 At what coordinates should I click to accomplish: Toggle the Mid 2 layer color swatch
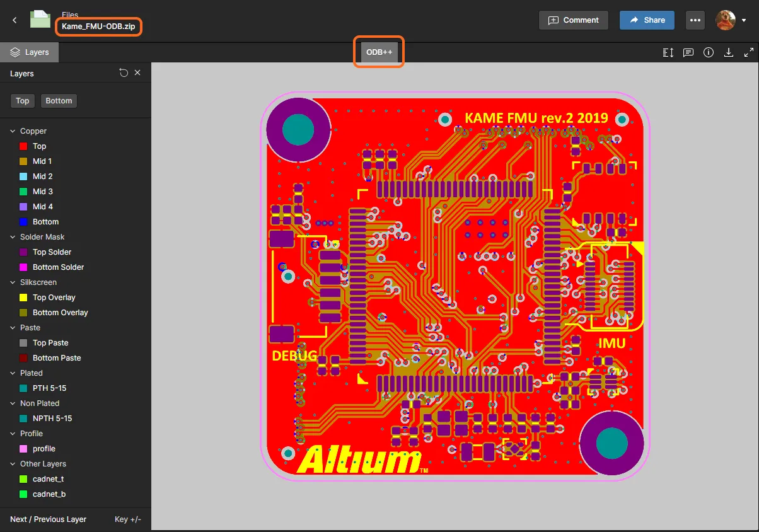click(24, 176)
